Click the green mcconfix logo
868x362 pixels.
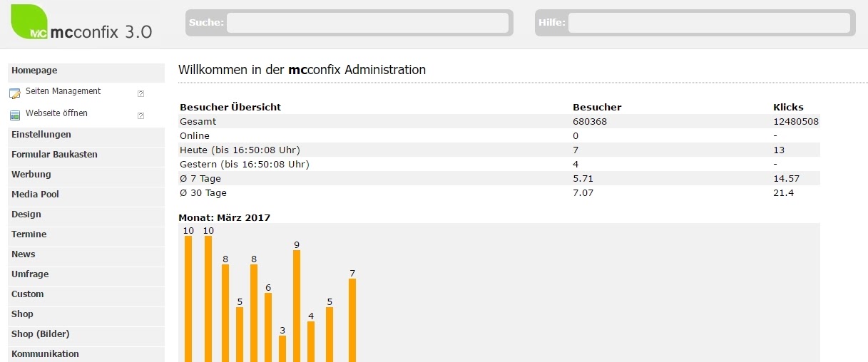click(x=30, y=22)
